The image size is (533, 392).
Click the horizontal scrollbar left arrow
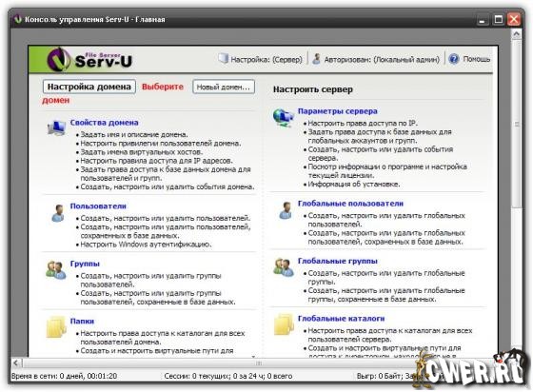15,363
